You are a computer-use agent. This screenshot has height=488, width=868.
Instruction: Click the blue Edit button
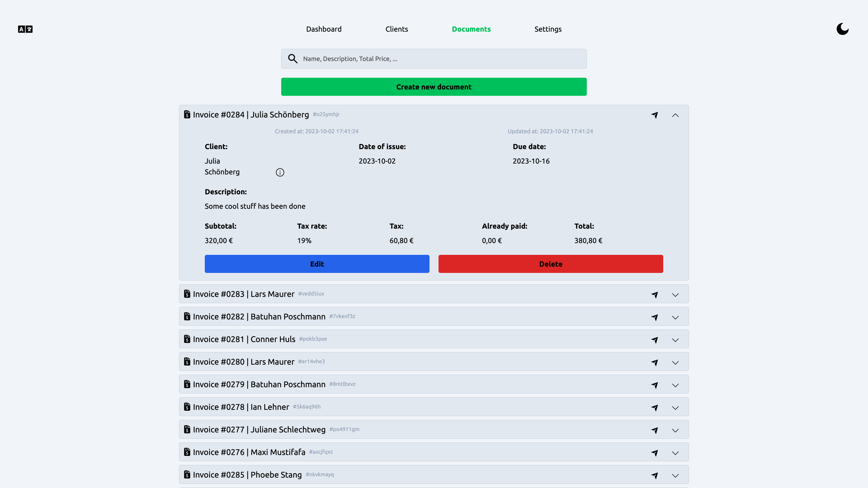pos(317,264)
